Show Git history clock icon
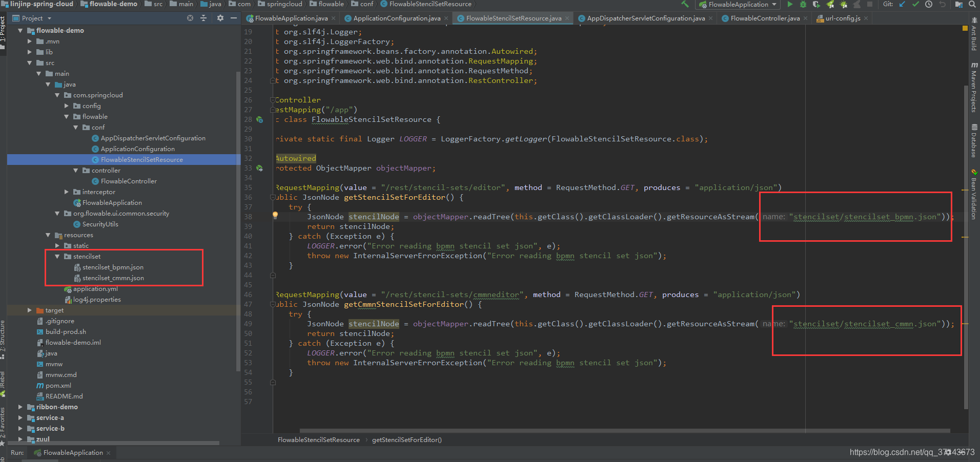980x462 pixels. pyautogui.click(x=929, y=4)
